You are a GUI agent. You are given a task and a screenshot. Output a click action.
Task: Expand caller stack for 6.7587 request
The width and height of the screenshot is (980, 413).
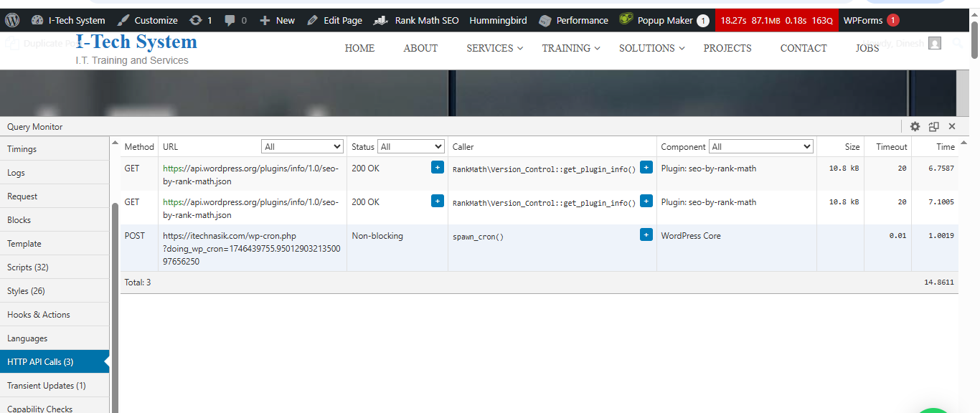646,167
